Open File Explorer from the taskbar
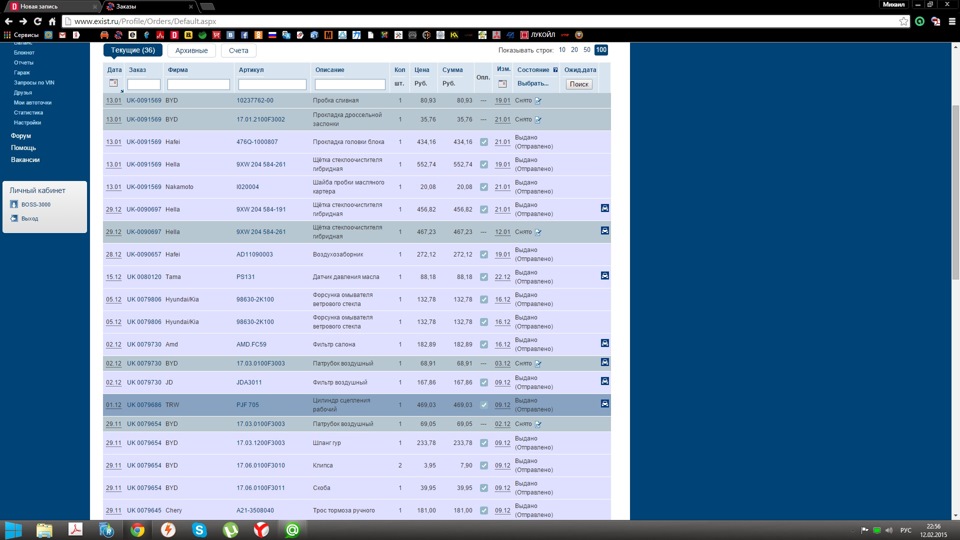960x540 pixels. point(44,530)
